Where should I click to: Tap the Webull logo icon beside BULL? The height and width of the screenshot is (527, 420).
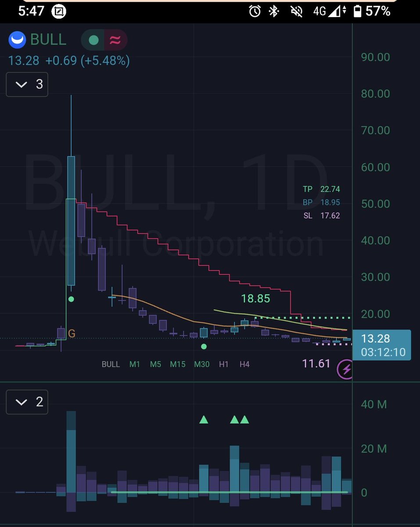tap(17, 40)
